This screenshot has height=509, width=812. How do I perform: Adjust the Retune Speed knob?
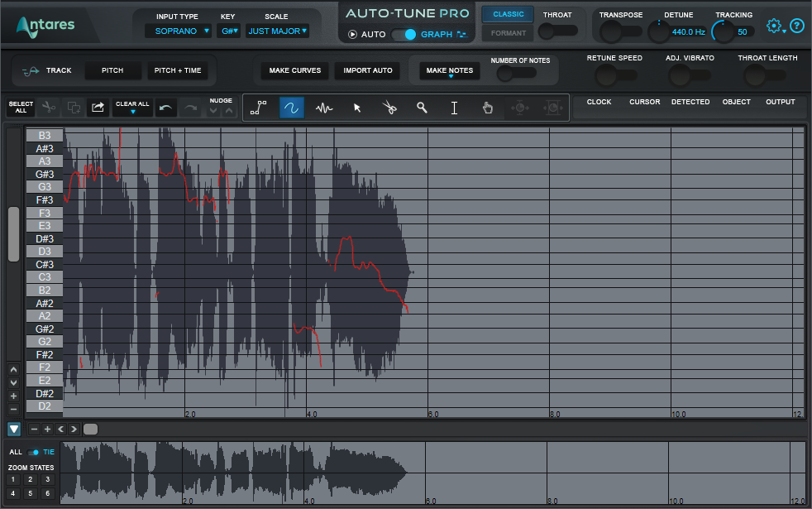point(605,77)
